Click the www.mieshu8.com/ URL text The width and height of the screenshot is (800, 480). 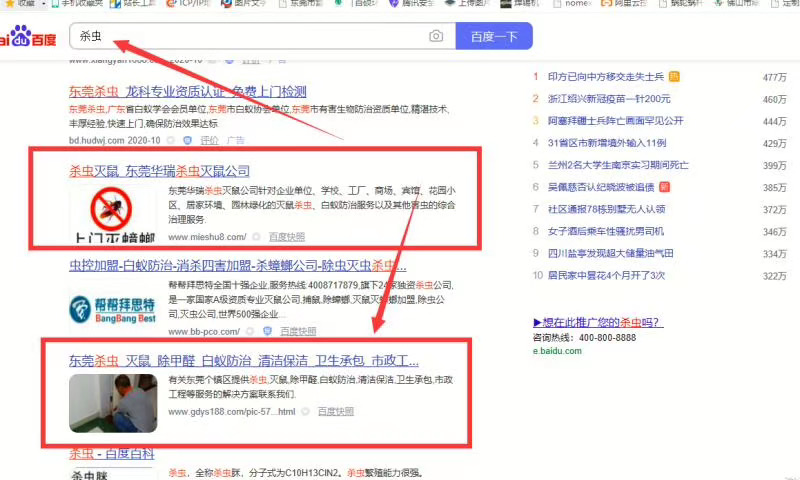207,237
